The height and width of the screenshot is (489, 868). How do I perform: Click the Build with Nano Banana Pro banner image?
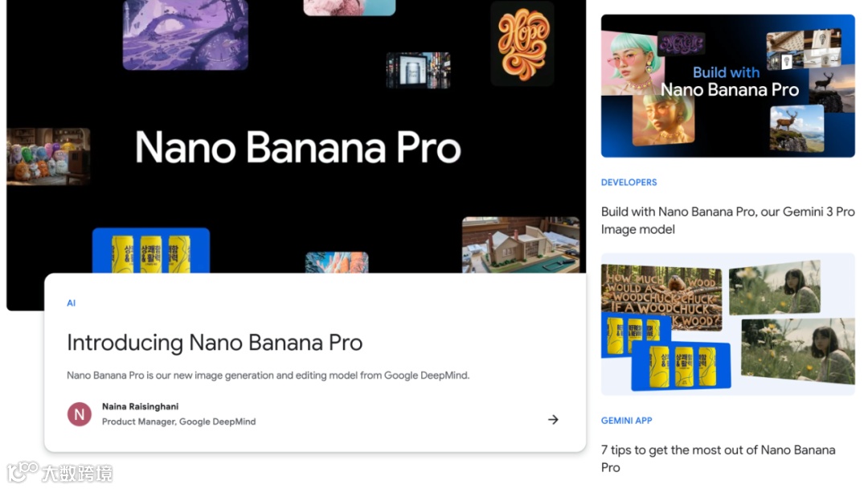click(728, 86)
